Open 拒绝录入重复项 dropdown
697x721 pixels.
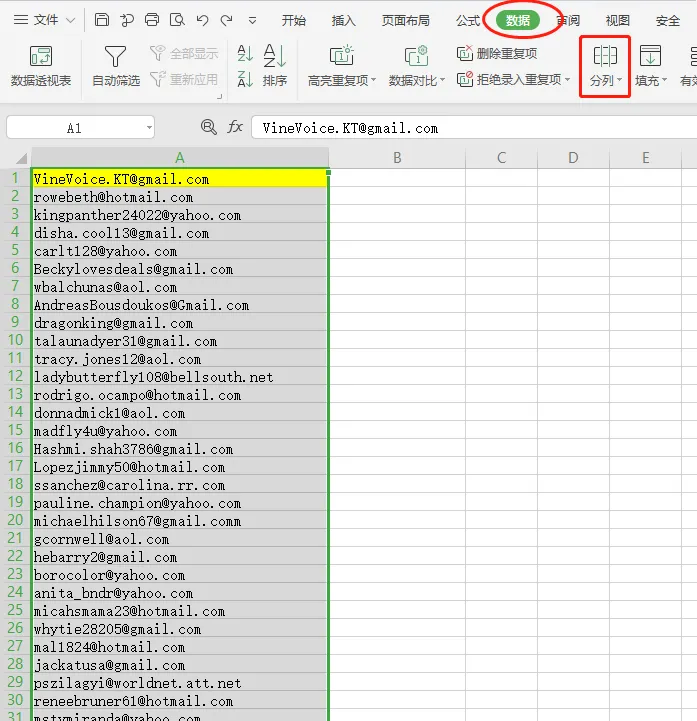coord(514,79)
